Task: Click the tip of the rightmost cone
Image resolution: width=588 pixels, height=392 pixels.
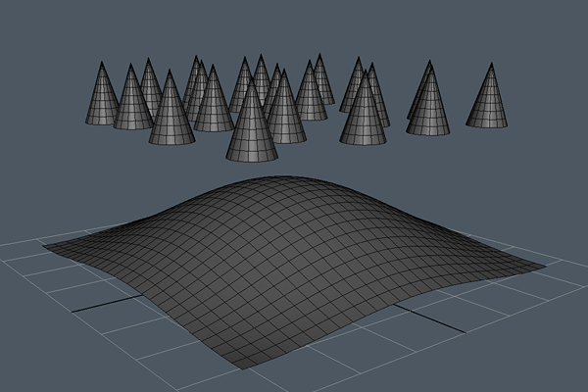Action: [490, 66]
